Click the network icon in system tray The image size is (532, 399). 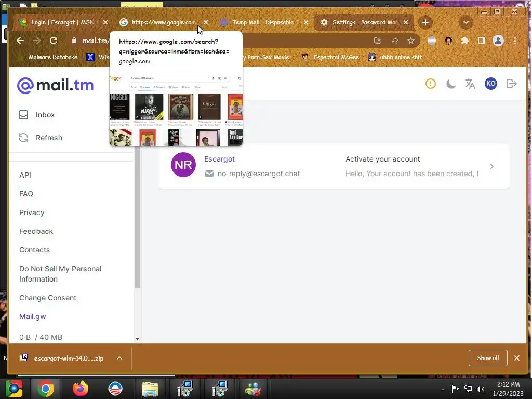(468, 389)
